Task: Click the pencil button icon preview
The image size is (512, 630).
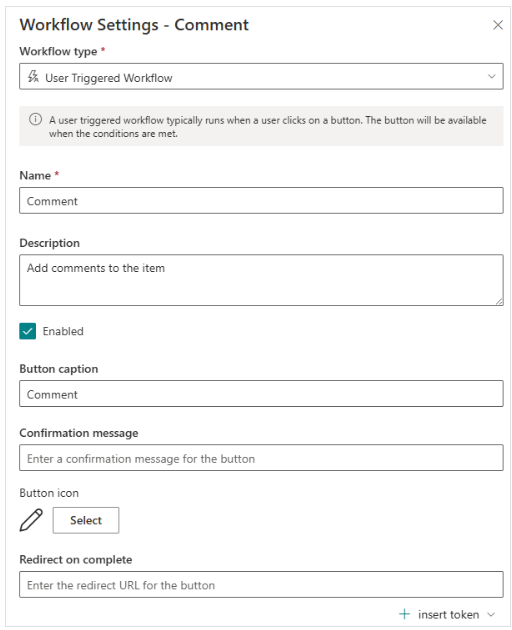Action: click(x=31, y=520)
